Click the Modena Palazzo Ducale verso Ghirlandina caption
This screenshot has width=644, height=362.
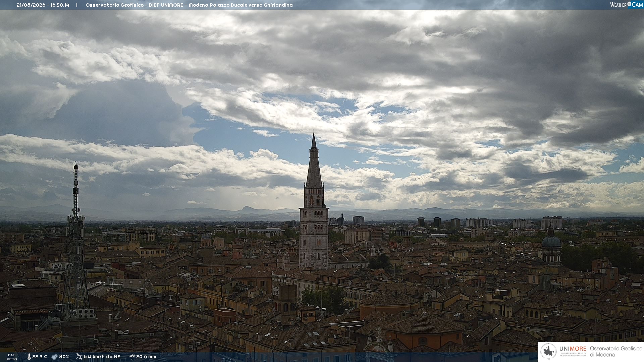[x=241, y=5]
